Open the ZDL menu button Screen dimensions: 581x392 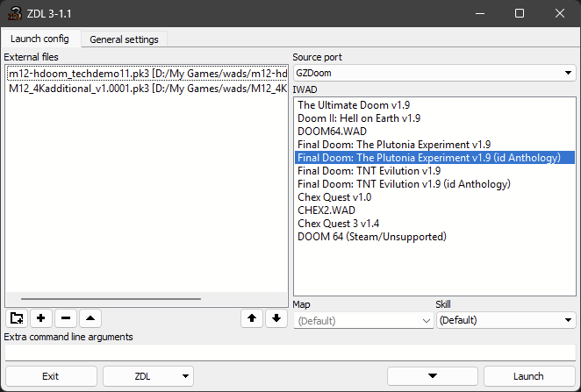(x=148, y=376)
